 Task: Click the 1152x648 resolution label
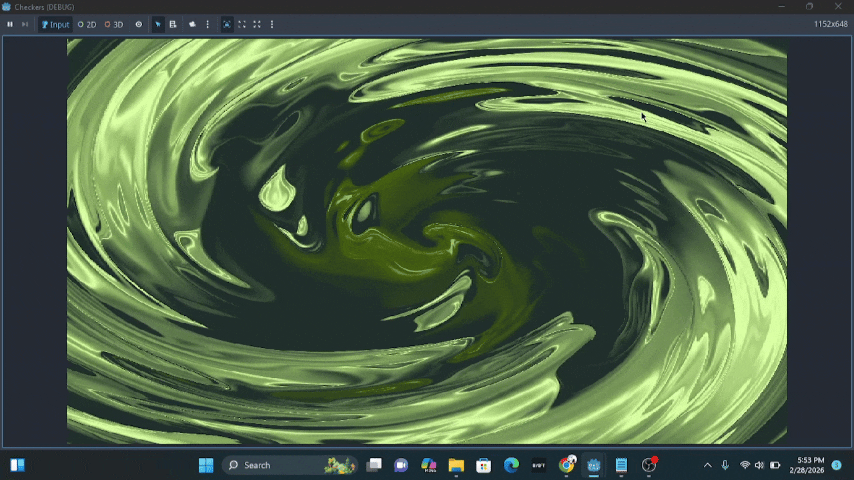coord(831,25)
